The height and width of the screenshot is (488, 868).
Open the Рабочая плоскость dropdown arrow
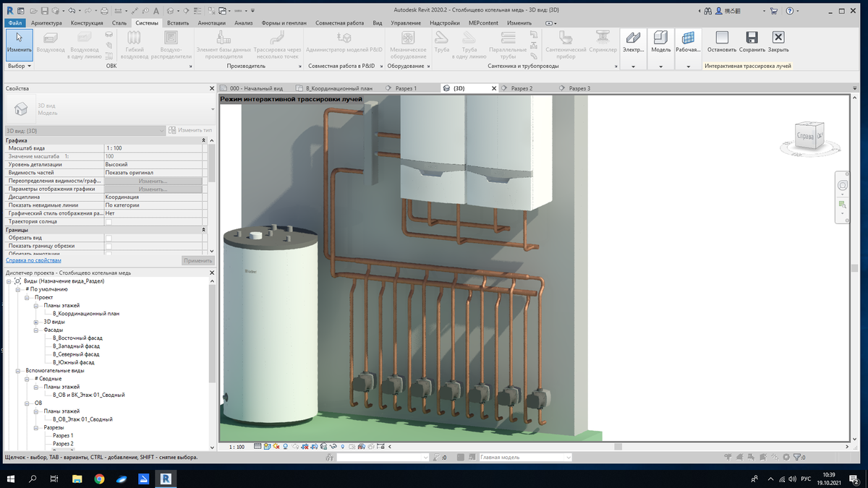coord(687,66)
